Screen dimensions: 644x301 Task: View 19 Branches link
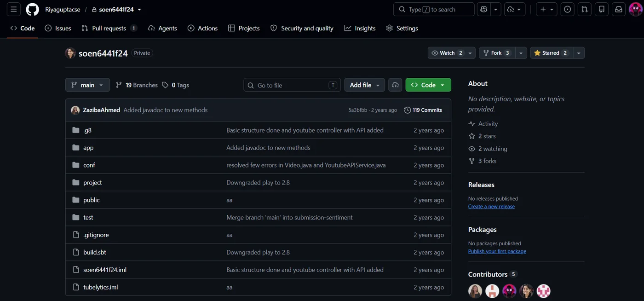click(x=137, y=85)
